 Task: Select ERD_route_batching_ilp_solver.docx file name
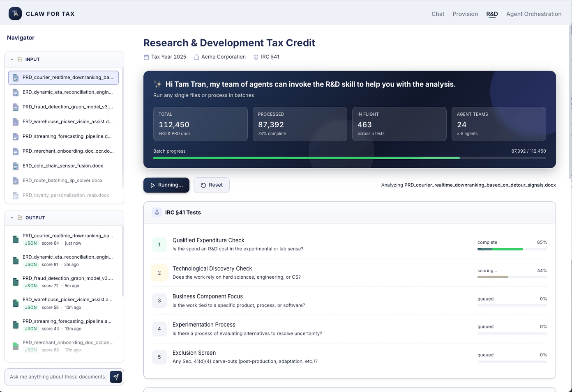click(62, 181)
